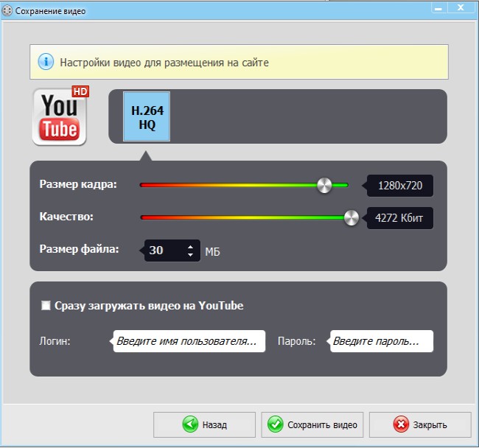
Task: Go back with the Назад button
Action: [x=204, y=424]
